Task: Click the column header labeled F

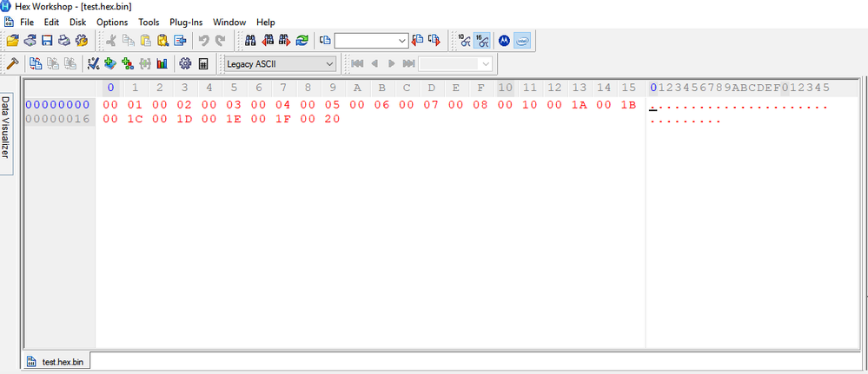Action: 481,88
